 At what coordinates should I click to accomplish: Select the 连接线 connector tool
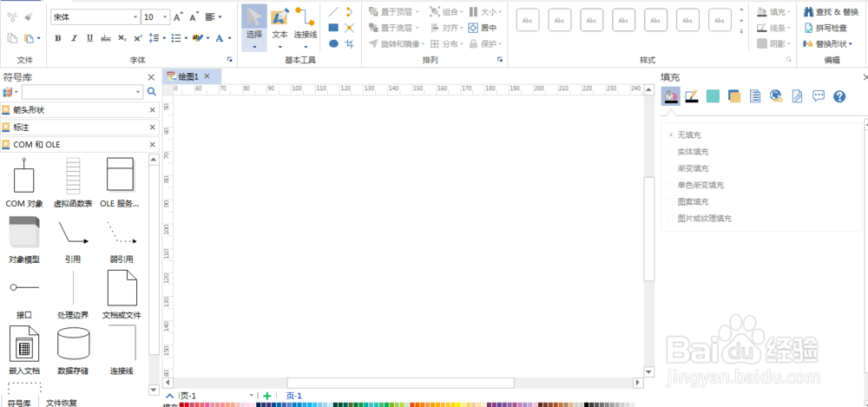point(305,28)
